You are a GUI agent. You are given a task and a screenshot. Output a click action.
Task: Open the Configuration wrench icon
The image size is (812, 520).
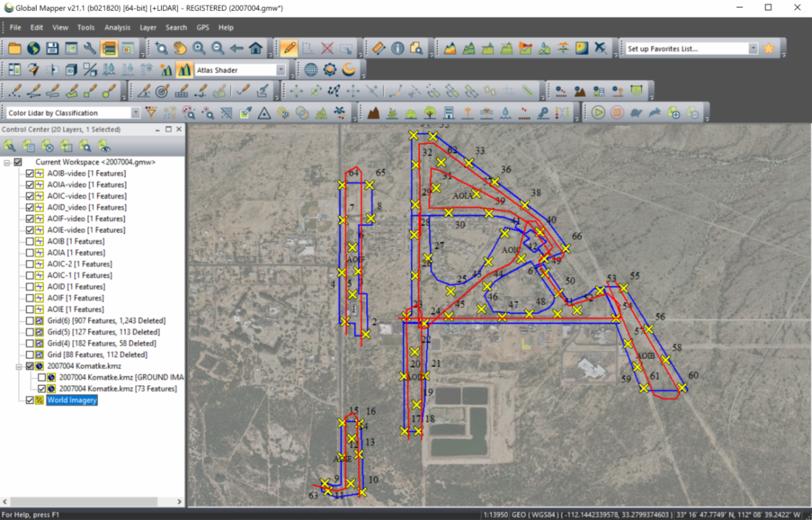89,48
